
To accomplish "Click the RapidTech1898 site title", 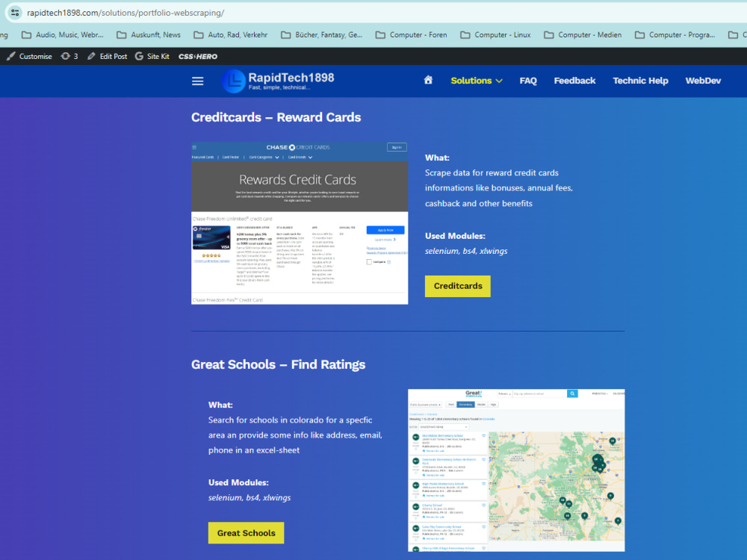I will coord(291,78).
